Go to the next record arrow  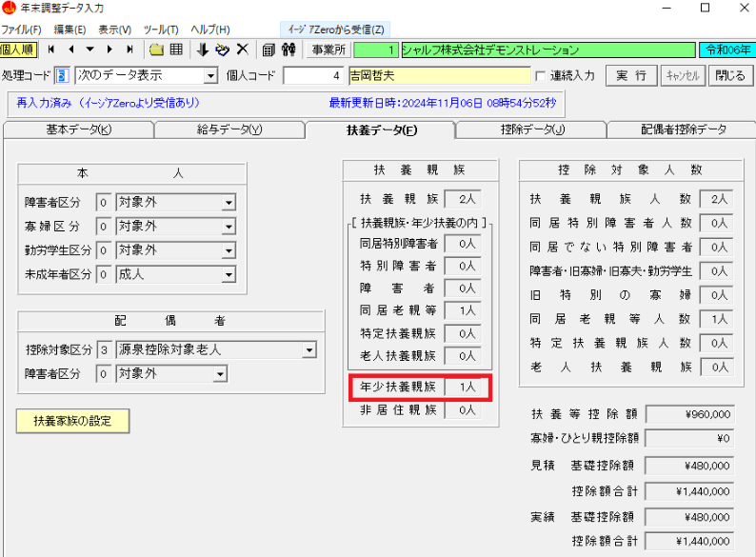coord(109,50)
